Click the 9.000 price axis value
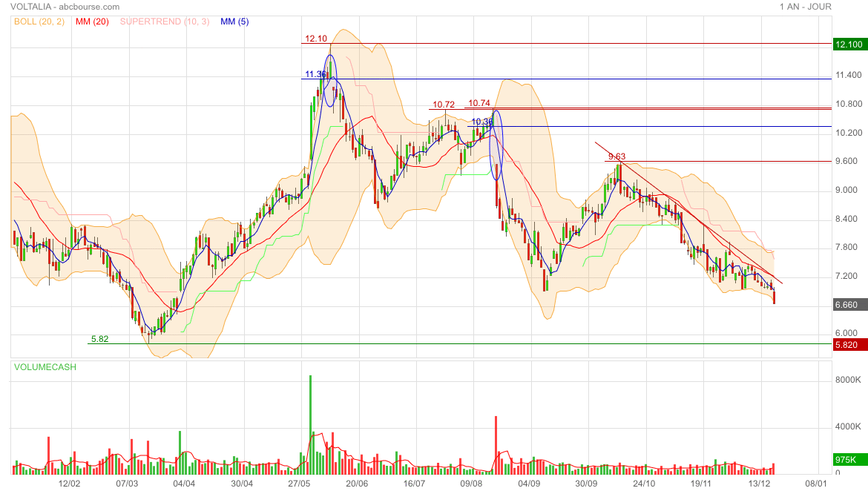The height and width of the screenshot is (491, 868). [x=846, y=190]
